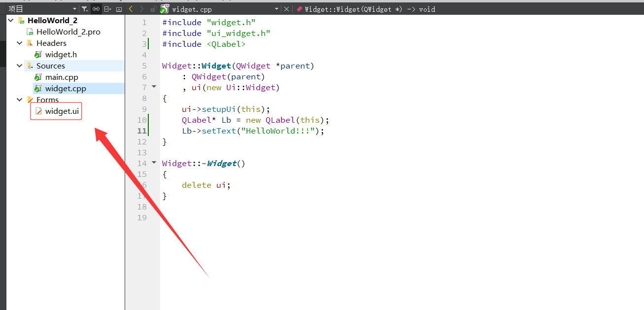Click the Headers folder icon

(30, 43)
